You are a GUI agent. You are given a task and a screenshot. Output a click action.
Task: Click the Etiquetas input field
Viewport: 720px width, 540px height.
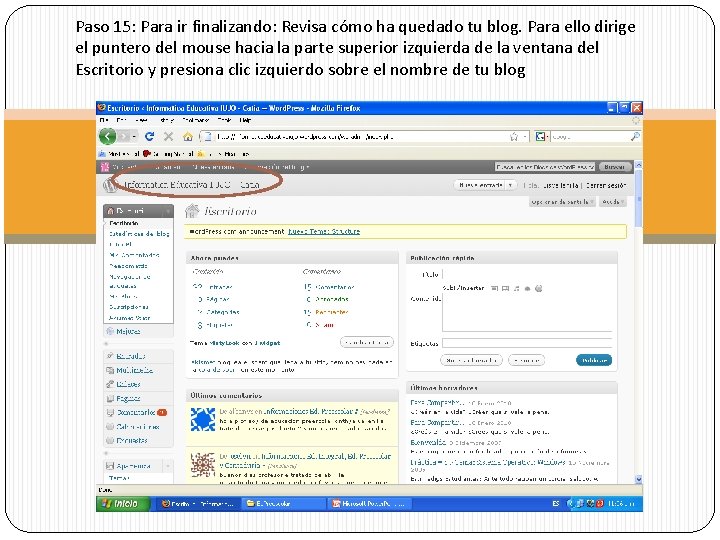pos(527,343)
